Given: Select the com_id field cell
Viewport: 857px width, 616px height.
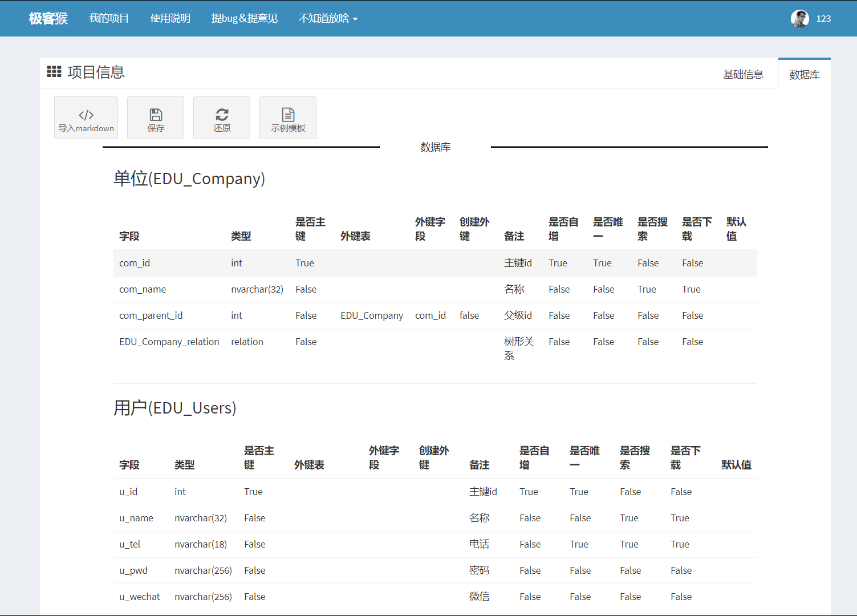Looking at the screenshot, I should pyautogui.click(x=135, y=263).
